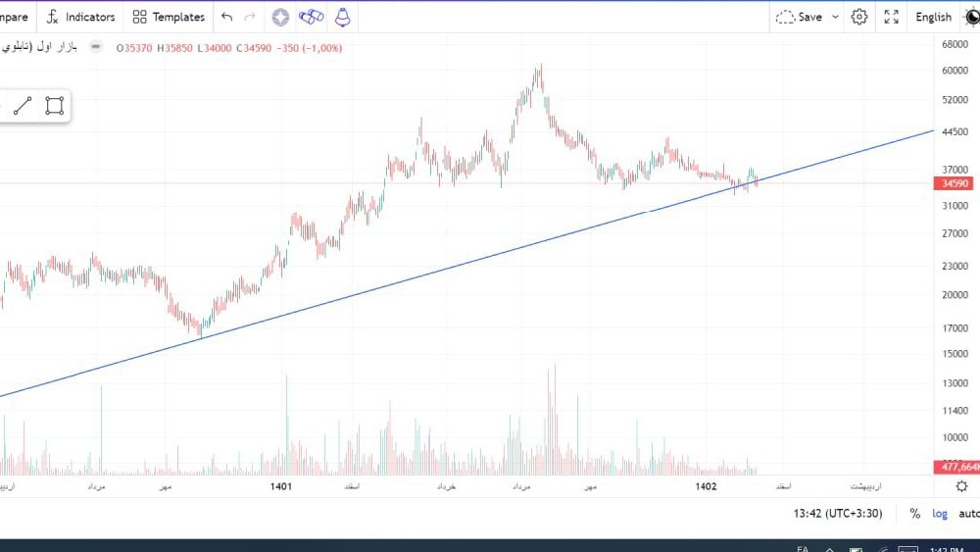The image size is (980, 552).
Task: Click the low value L34000
Action: 215,48
